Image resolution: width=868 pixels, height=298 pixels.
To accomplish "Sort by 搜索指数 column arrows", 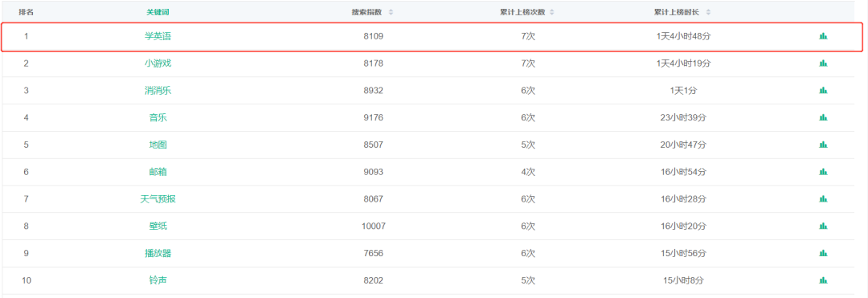I will point(391,12).
